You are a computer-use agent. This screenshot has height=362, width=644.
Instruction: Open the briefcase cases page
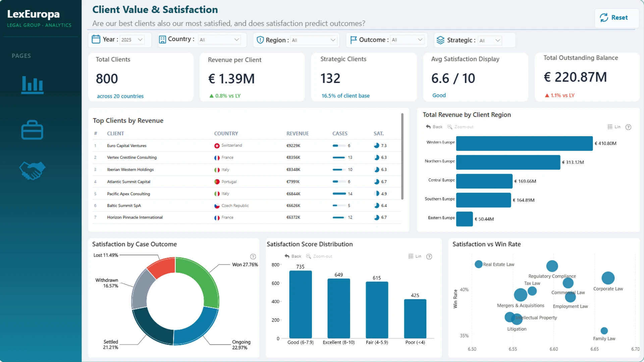pos(32,130)
